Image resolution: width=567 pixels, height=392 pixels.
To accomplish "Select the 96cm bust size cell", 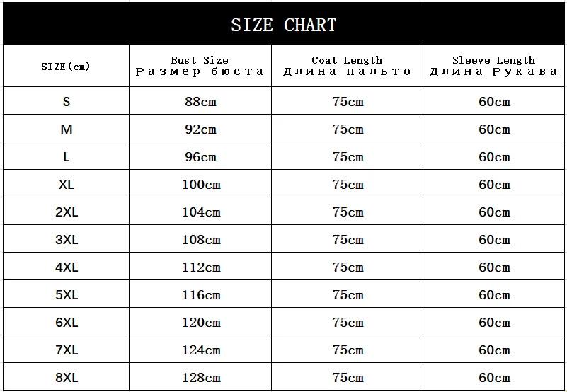I will tap(200, 156).
